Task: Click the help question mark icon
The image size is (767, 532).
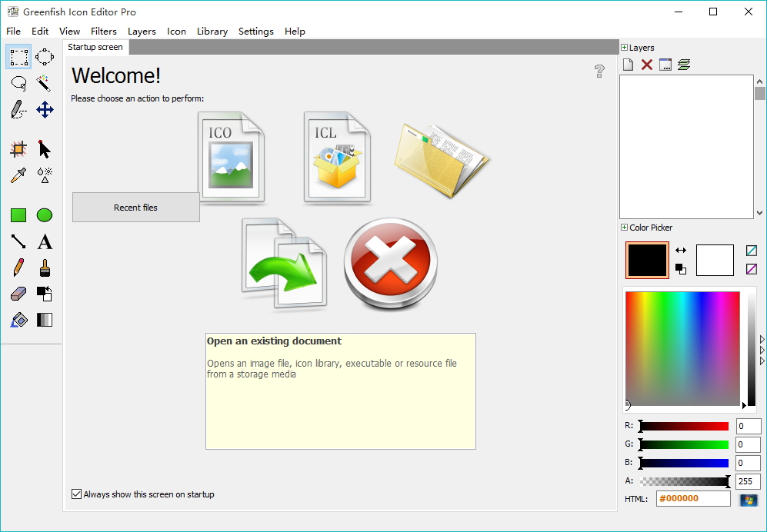Action: (x=599, y=71)
